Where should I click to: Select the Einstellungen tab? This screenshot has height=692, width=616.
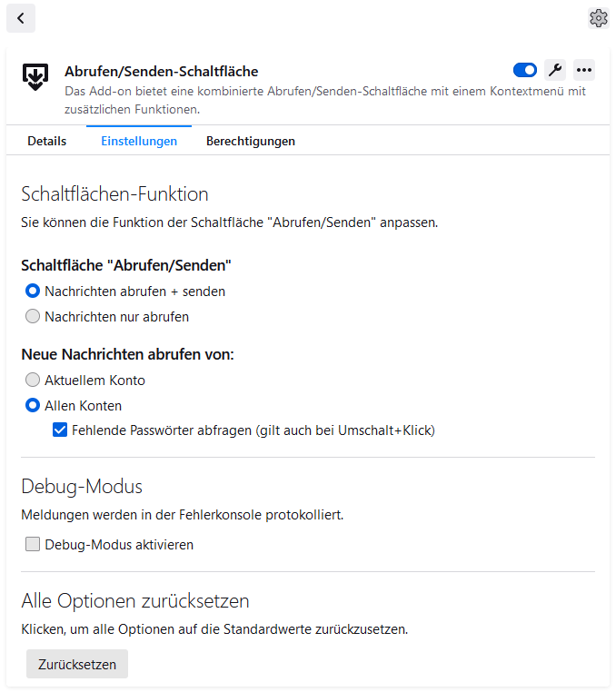coord(139,141)
